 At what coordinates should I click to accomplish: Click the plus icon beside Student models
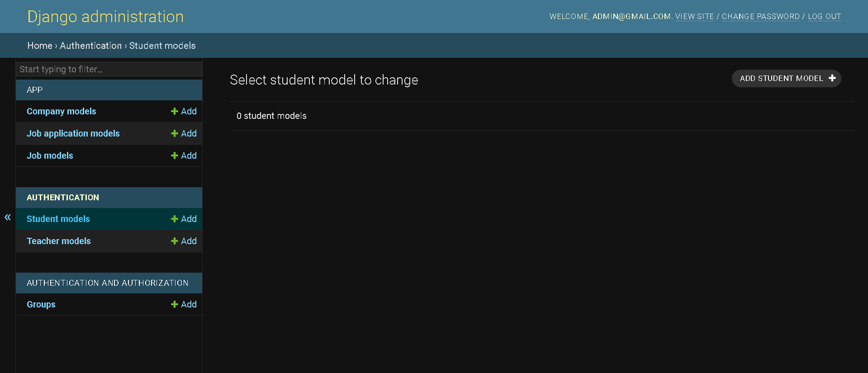[x=174, y=219]
